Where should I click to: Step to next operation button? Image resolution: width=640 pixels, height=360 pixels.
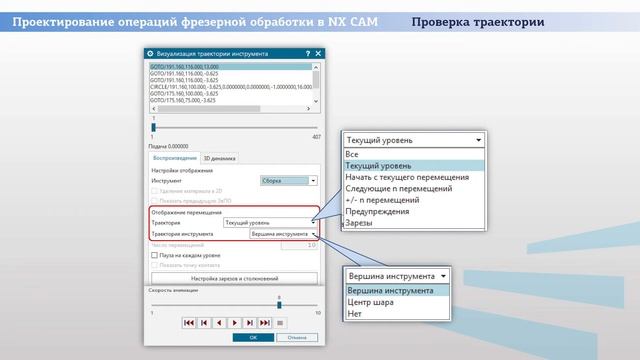(249, 323)
